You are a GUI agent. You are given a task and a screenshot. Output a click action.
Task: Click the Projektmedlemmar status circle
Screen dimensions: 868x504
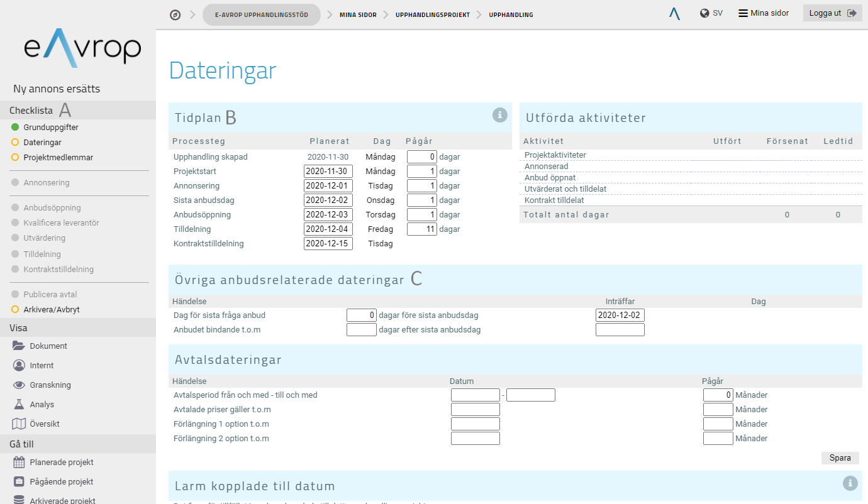pyautogui.click(x=15, y=158)
